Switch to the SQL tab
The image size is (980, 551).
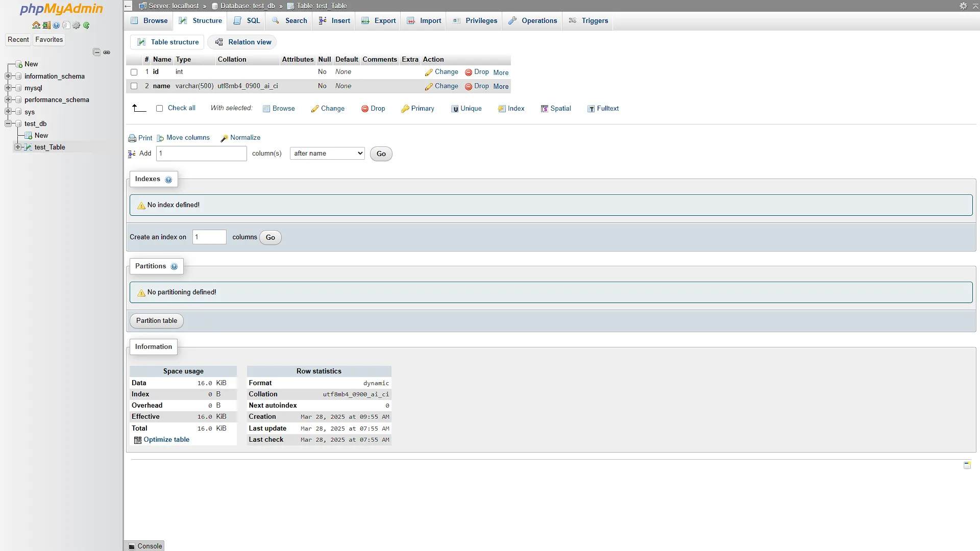pyautogui.click(x=247, y=21)
